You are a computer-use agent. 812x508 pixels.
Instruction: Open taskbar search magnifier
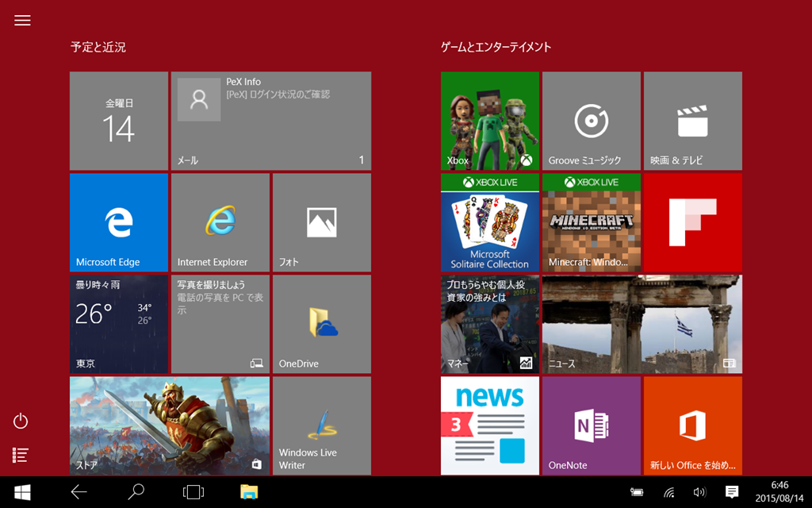(x=136, y=491)
